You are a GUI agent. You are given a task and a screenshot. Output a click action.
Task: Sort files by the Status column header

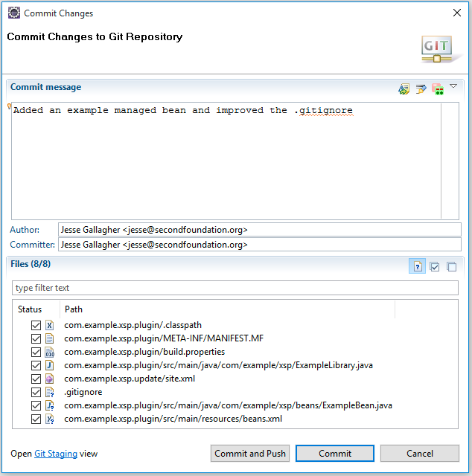[30, 309]
